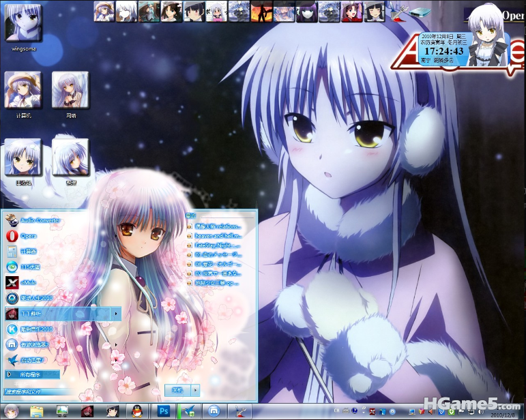Expand the highlighted 千千静听 submenu arrow
Screen dimensions: 526x420
pos(117,314)
